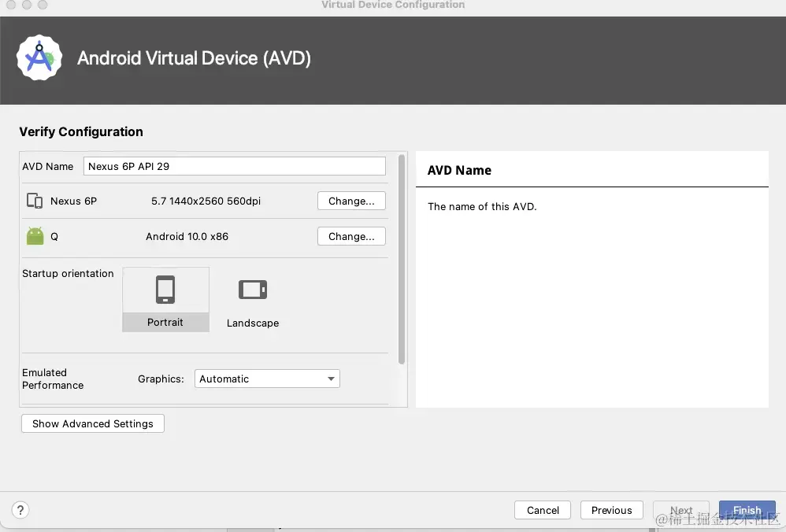The image size is (786, 532).
Task: Click the 'Emulated Performance' label
Action: pos(53,379)
